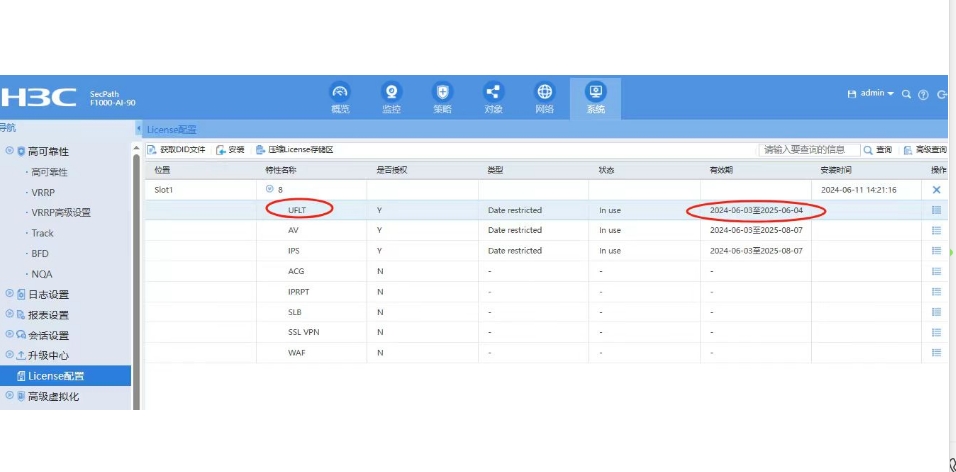Open details icon for WAF row
This screenshot has width=956, height=472.
[936, 352]
